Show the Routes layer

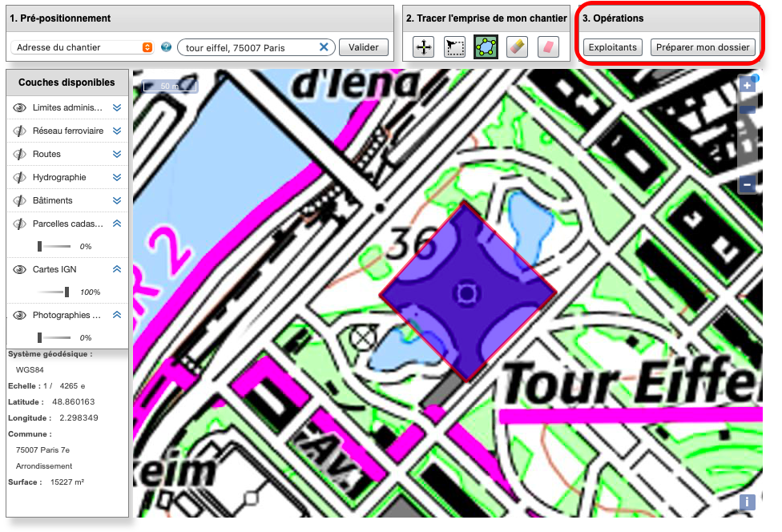coord(19,154)
